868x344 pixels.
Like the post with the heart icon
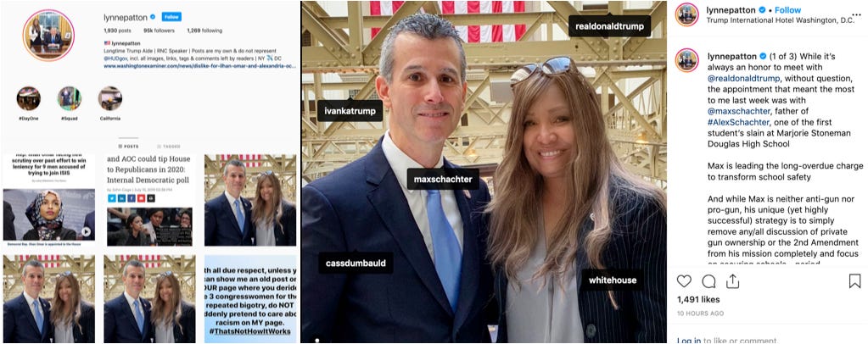point(684,281)
